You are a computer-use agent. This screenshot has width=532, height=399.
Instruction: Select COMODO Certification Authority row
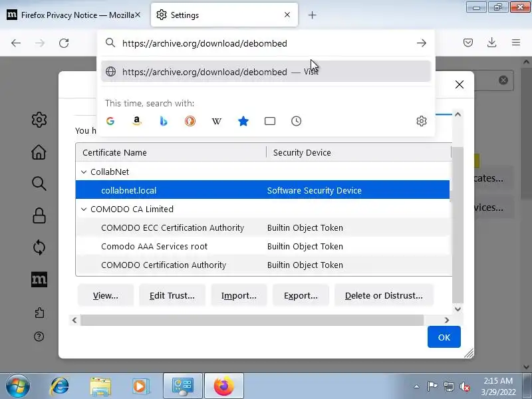tap(264, 265)
